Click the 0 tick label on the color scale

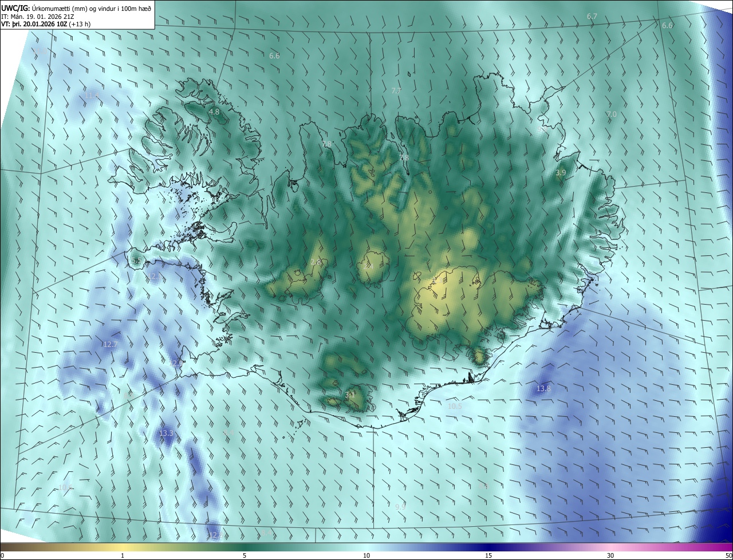2,555
